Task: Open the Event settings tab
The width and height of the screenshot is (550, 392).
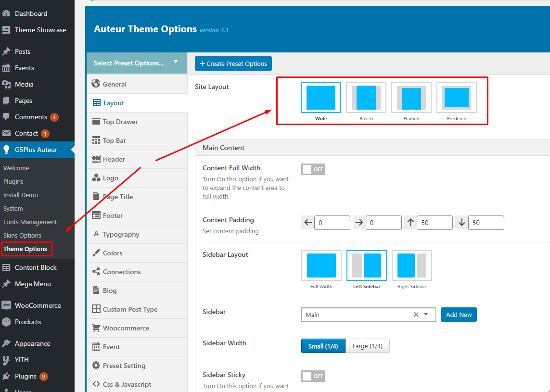Action: [x=137, y=347]
